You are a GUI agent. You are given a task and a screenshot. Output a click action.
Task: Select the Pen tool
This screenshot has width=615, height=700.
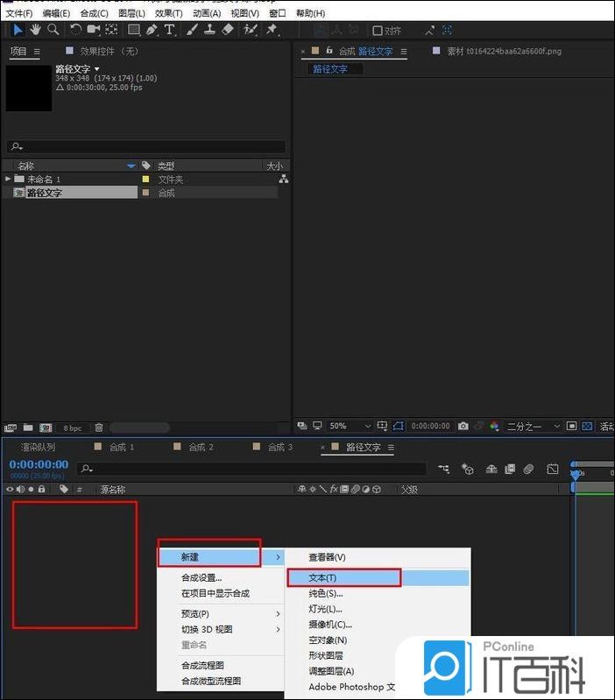(x=152, y=30)
